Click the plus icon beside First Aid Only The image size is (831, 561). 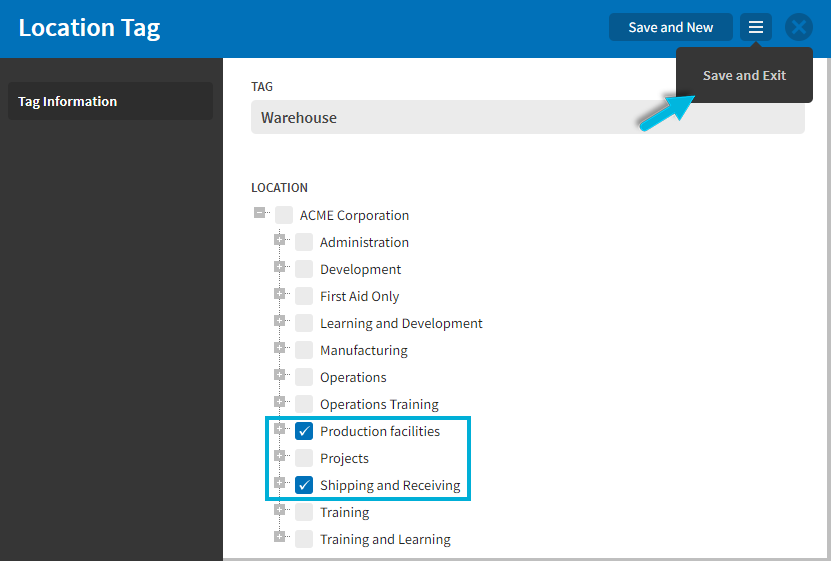coord(279,293)
